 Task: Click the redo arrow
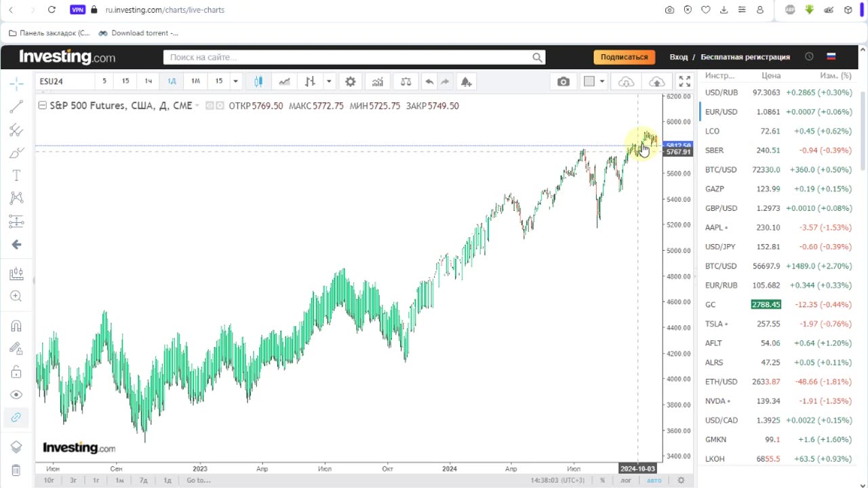[x=445, y=81]
